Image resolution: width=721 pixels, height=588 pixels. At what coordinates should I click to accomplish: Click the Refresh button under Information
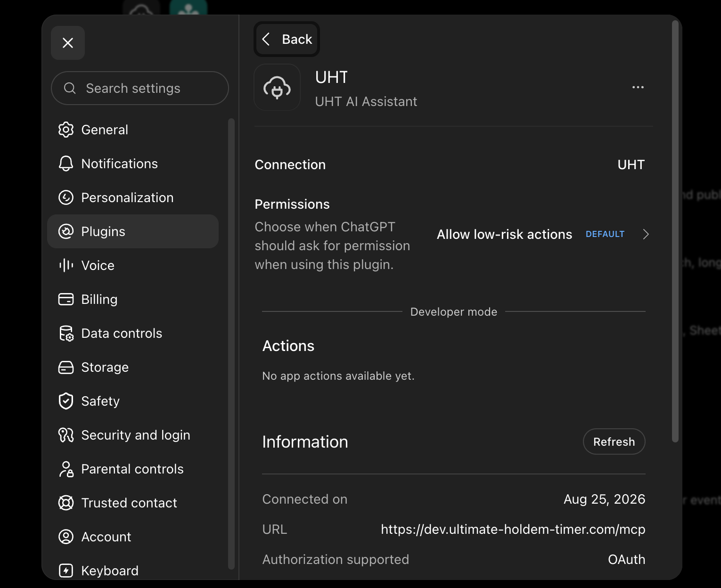[614, 441]
